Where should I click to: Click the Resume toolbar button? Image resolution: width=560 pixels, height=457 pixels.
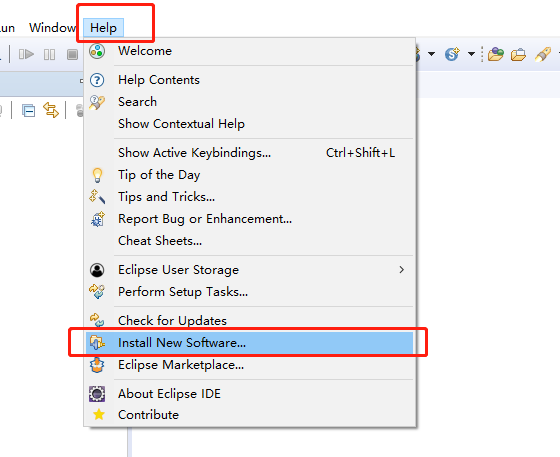click(x=26, y=55)
